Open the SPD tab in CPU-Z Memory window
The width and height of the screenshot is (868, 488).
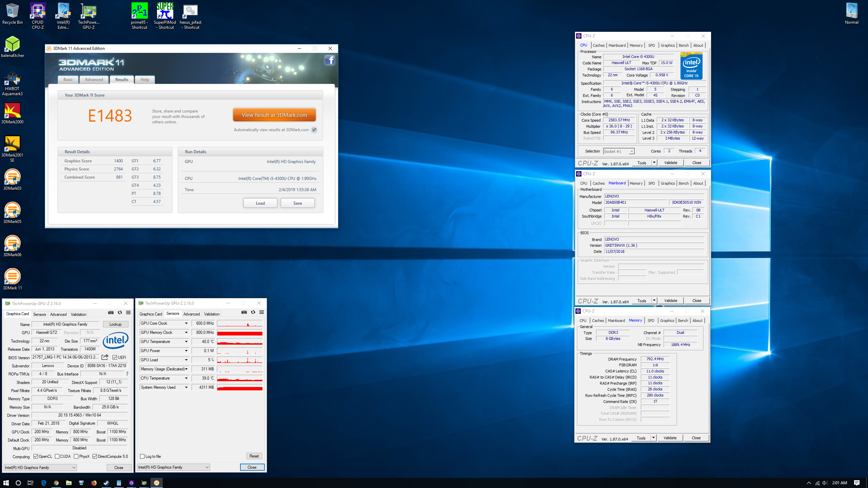[651, 321]
